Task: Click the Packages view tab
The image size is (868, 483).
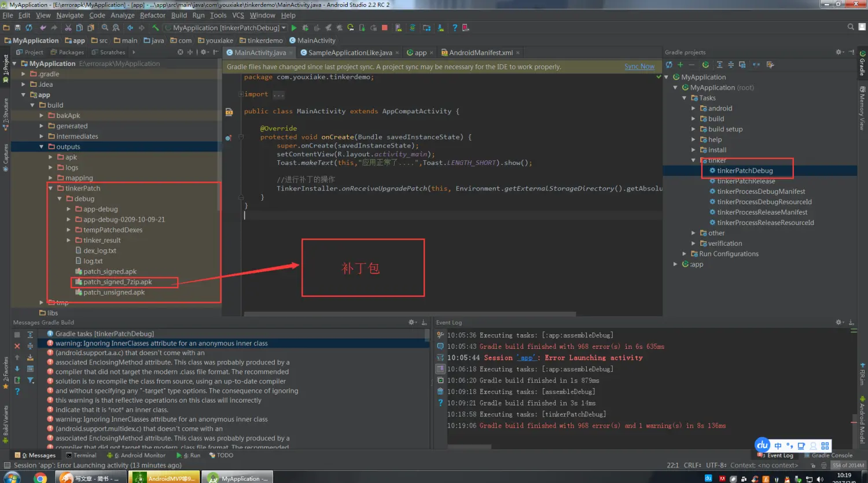Action: (67, 52)
